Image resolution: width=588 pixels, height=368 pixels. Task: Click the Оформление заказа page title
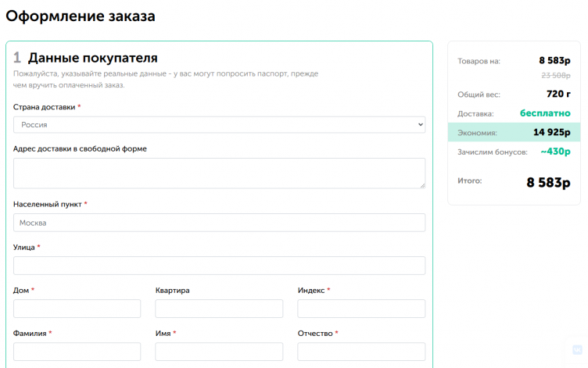[81, 16]
